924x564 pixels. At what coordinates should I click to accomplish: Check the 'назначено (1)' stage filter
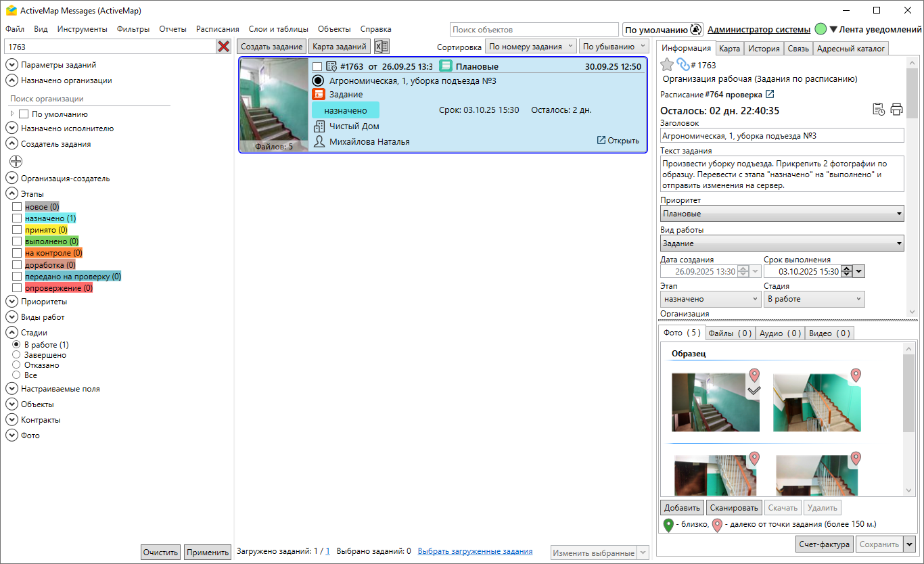pos(17,218)
